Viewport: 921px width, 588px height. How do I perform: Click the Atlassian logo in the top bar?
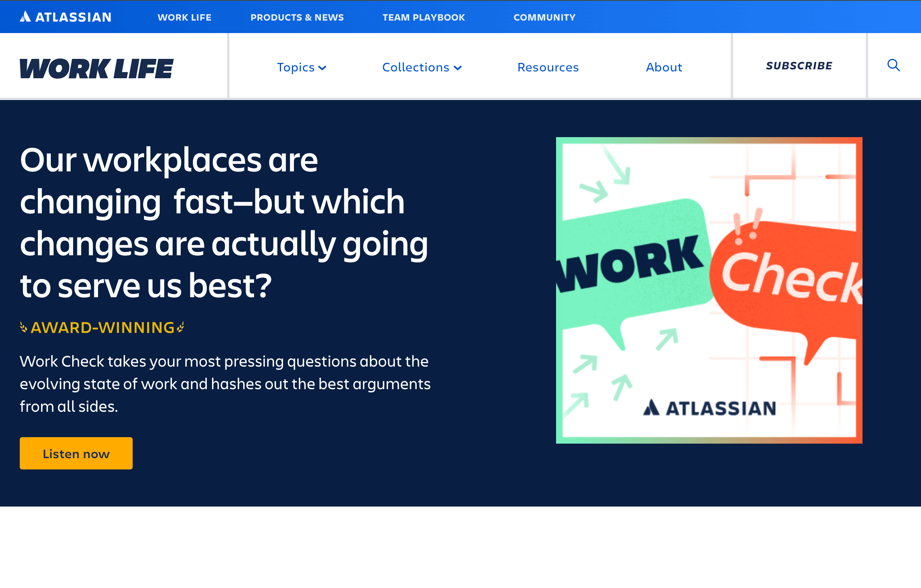pos(66,17)
